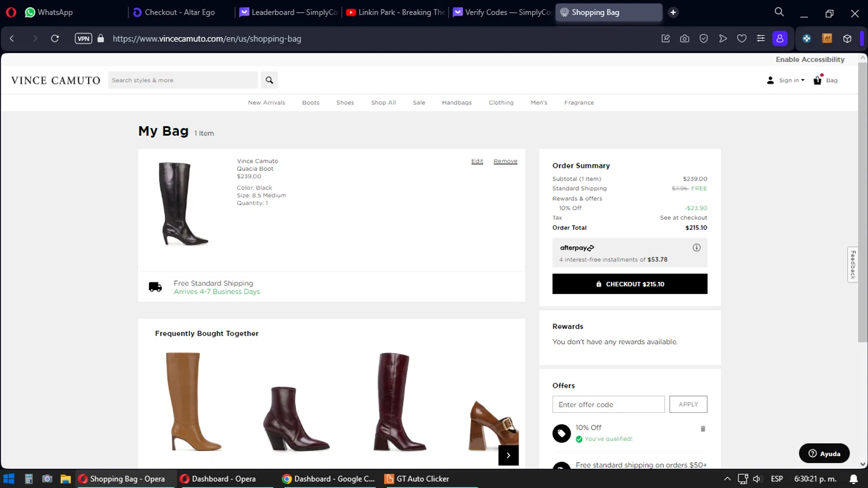This screenshot has height=488, width=868.
Task: Click the volume speaker tray icon
Action: click(757, 479)
